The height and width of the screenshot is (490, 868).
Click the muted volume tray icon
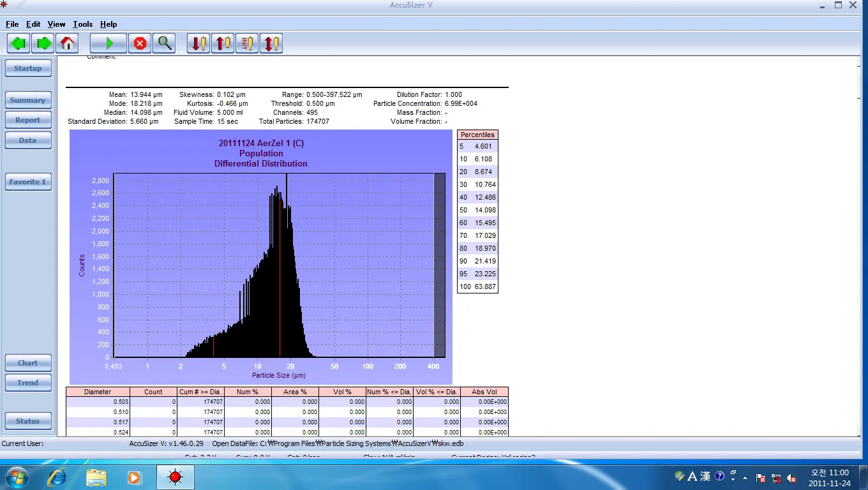pos(791,477)
